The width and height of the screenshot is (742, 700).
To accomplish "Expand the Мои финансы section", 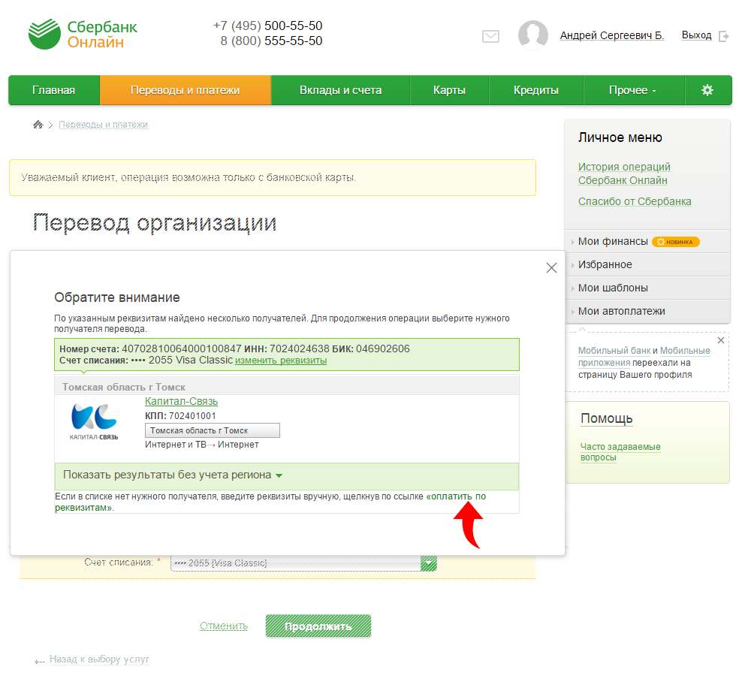I will click(613, 241).
